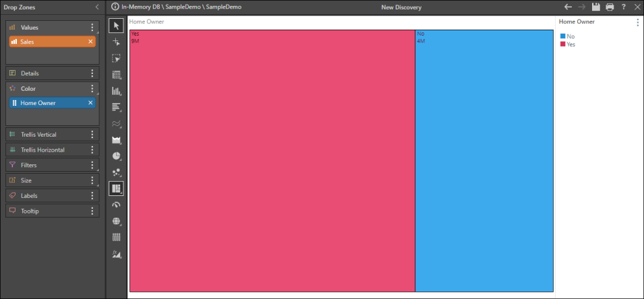Choose the pie chart visualization
Image resolution: width=644 pixels, height=299 pixels.
pos(116,156)
